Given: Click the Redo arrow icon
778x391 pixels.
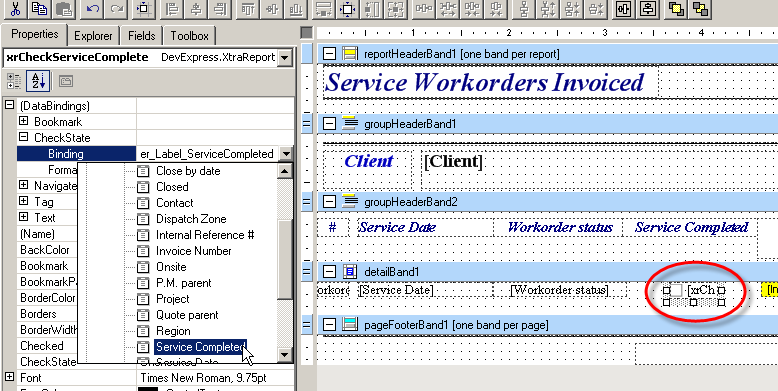Looking at the screenshot, I should (116, 8).
